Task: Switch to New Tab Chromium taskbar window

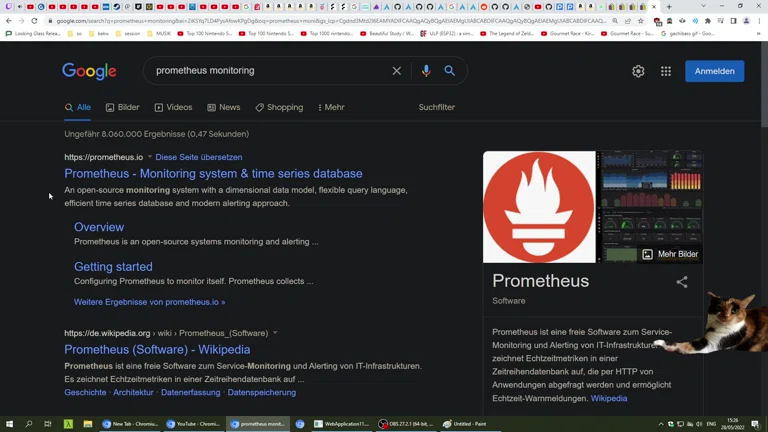Action: coord(130,424)
